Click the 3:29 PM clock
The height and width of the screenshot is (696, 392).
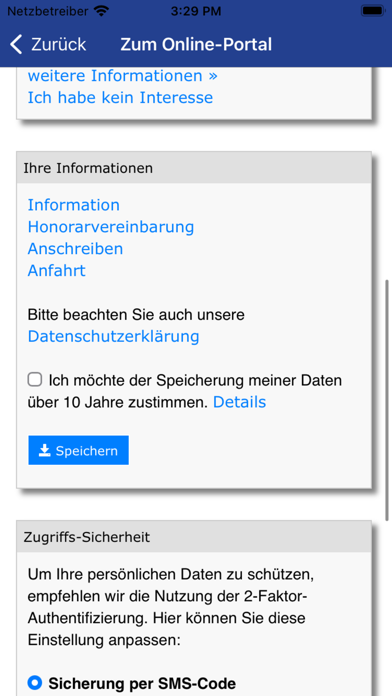[x=196, y=12]
